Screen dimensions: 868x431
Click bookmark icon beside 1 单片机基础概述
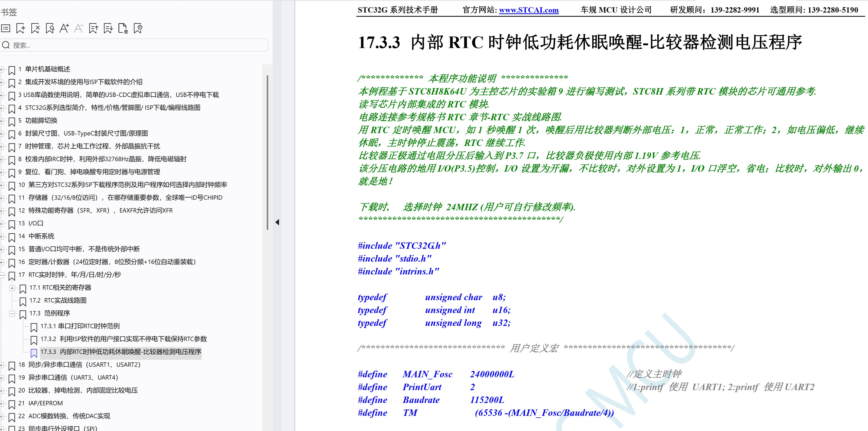[x=12, y=70]
